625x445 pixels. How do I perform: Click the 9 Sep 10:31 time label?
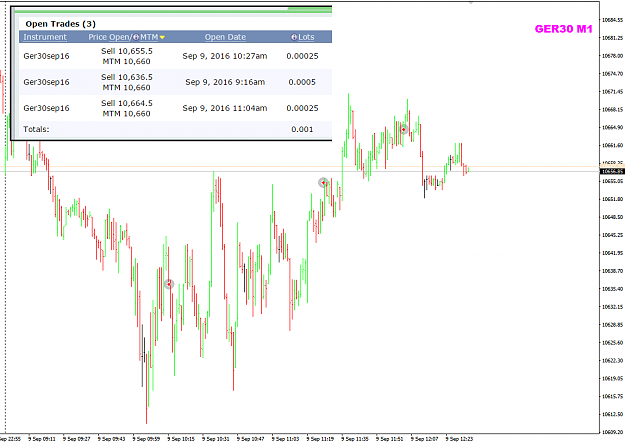216,439
